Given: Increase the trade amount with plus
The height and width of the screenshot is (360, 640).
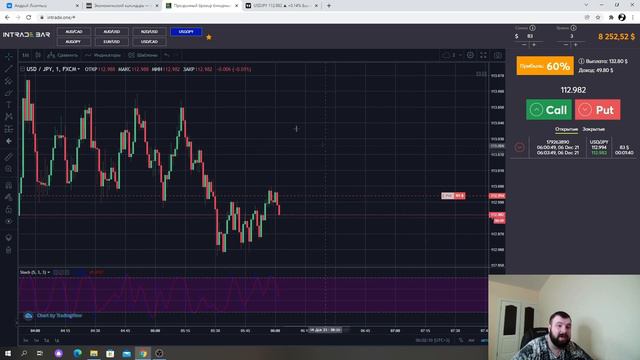Looking at the screenshot, I should (x=534, y=44).
